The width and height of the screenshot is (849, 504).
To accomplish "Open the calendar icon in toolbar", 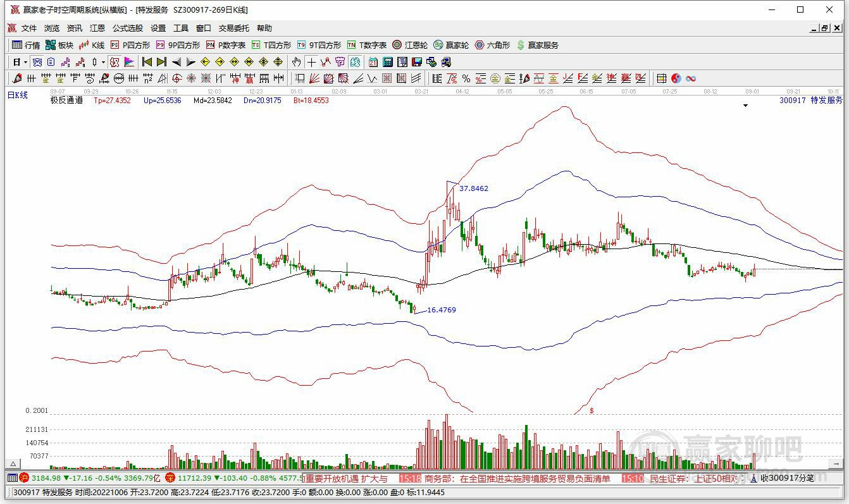I will pos(373,62).
